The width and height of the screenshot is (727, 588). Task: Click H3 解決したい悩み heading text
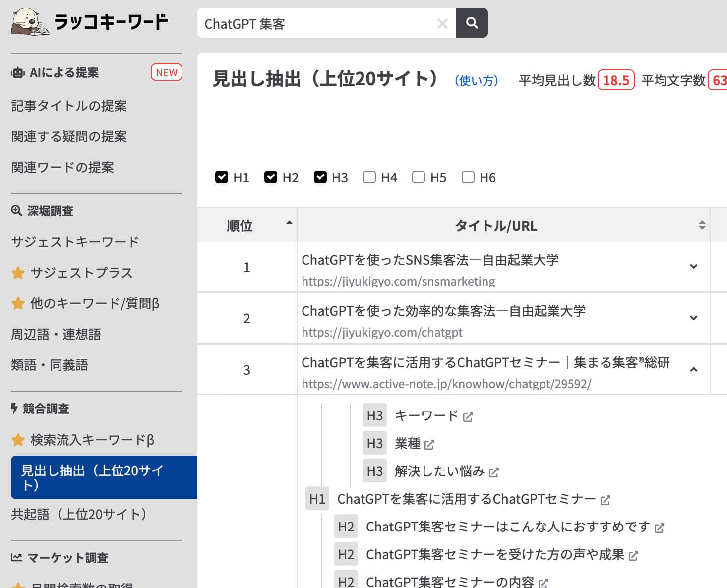point(439,471)
